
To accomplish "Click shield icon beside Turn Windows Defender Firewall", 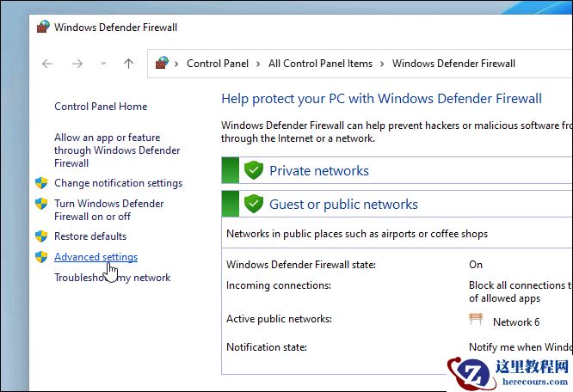I will point(41,204).
